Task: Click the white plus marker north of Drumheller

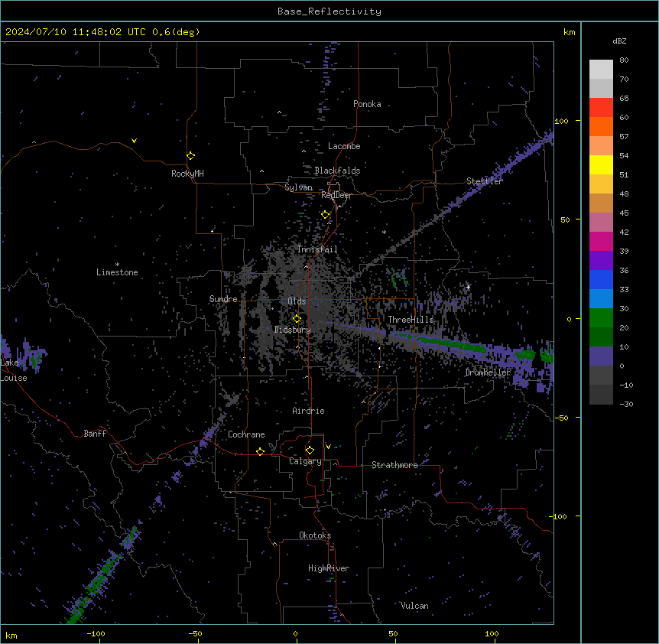Action: (468, 287)
